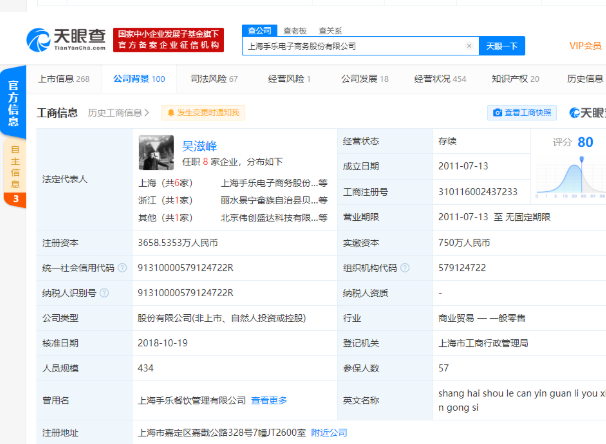Open legal representative 吴滋峰's profile link

199,146
